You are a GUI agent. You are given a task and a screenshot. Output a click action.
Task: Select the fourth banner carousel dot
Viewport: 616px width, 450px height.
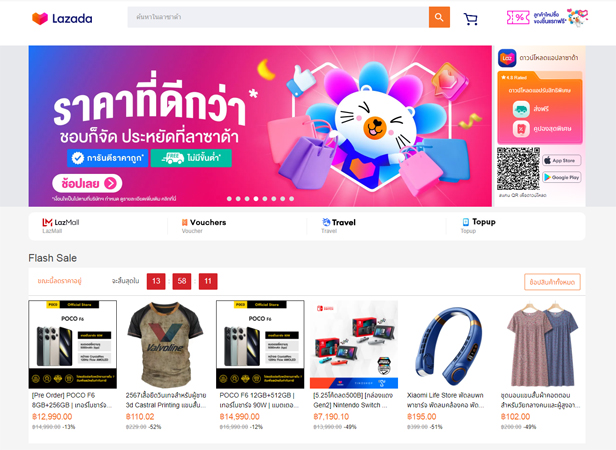pyautogui.click(x=256, y=199)
